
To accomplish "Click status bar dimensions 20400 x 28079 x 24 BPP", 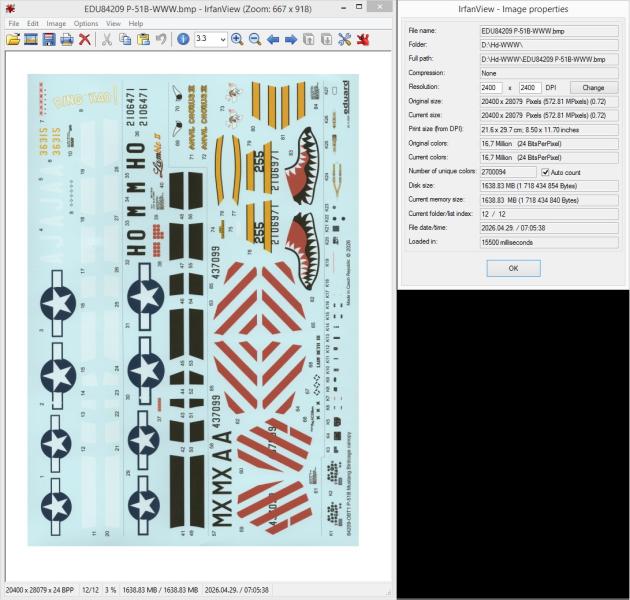I will tap(40, 590).
